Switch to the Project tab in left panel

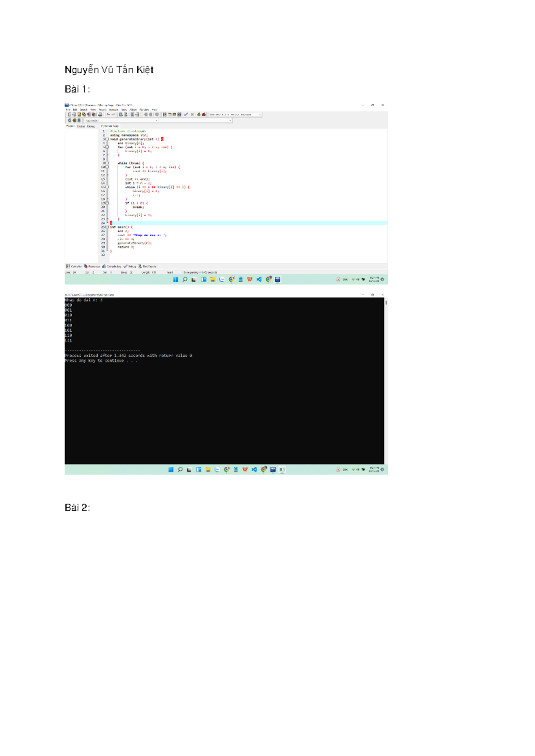(x=70, y=126)
